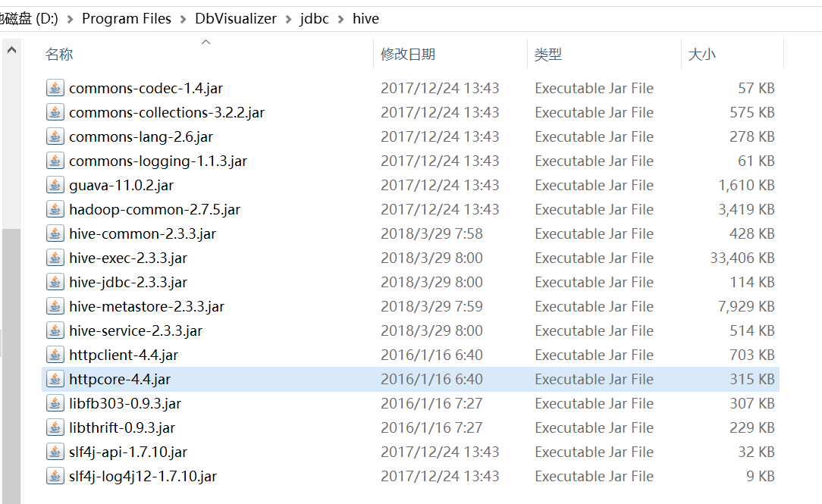Select the libfb303-0.9.3.jar row
Viewport: 822px width, 504px height.
click(410, 403)
